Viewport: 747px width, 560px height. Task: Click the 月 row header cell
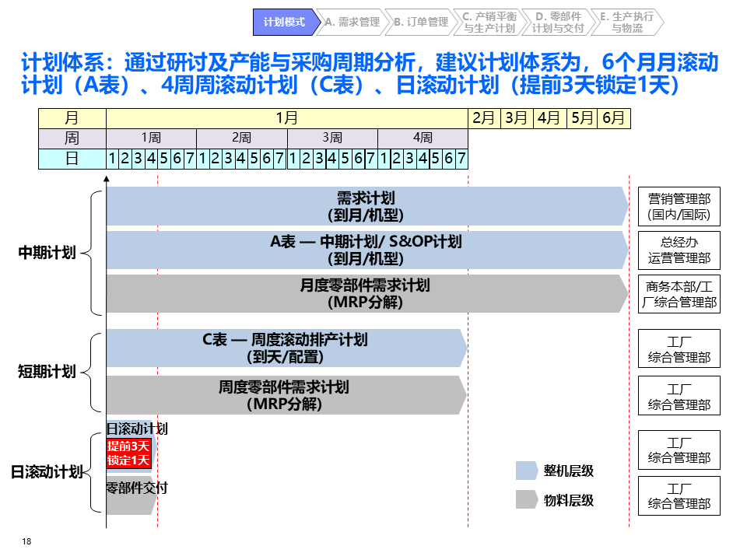[72, 118]
